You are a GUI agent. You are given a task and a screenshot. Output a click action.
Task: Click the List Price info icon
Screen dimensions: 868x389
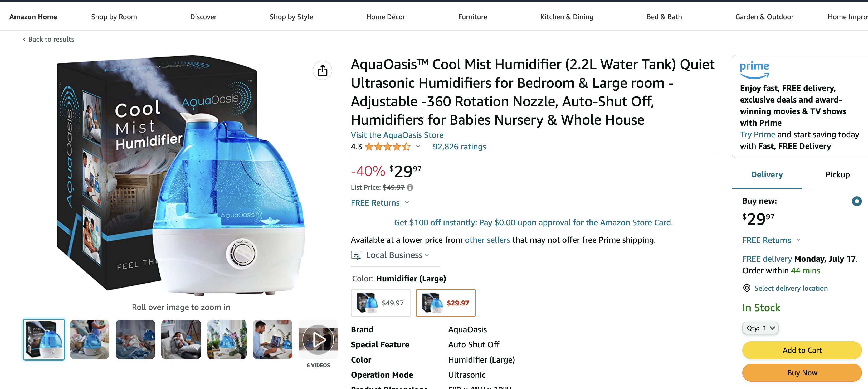(x=410, y=187)
